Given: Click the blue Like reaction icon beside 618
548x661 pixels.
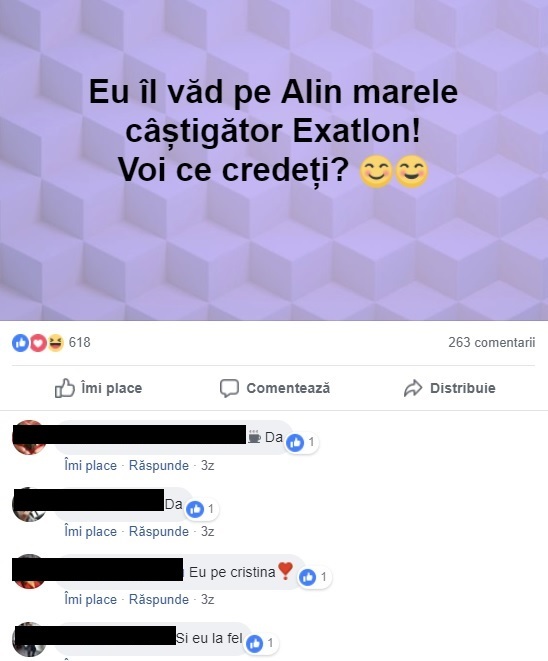Looking at the screenshot, I should (x=20, y=343).
